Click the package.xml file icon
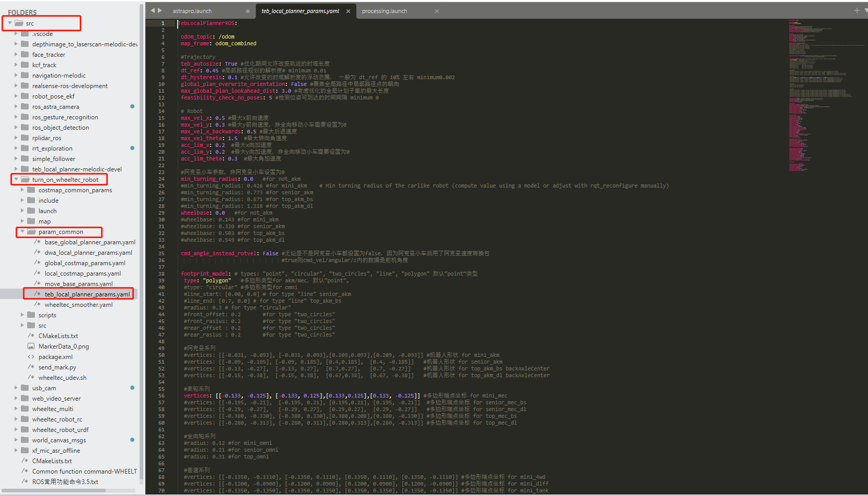Image resolution: width=868 pixels, height=496 pixels. pyautogui.click(x=31, y=357)
